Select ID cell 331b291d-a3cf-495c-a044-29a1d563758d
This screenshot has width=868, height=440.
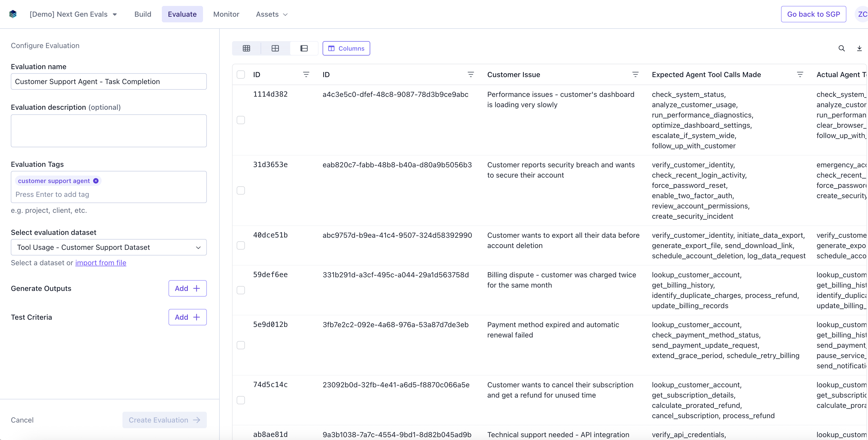(x=396, y=275)
